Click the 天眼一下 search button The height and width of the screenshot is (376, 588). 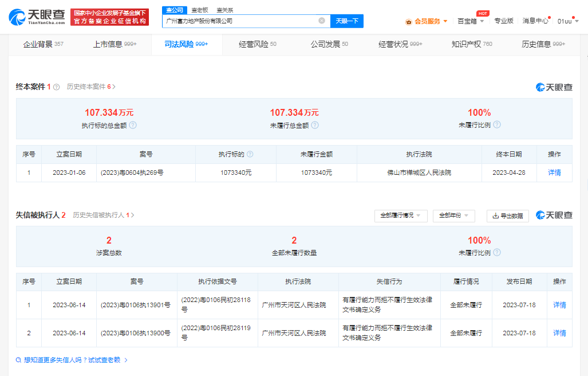(x=346, y=21)
